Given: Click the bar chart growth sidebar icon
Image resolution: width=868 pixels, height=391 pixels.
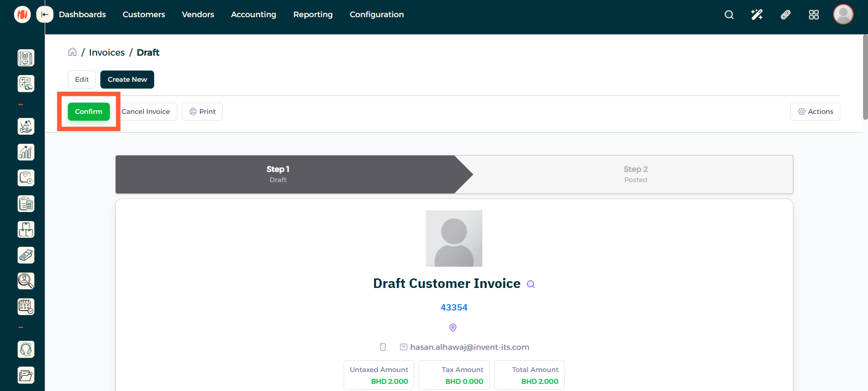Looking at the screenshot, I should pyautogui.click(x=26, y=152).
